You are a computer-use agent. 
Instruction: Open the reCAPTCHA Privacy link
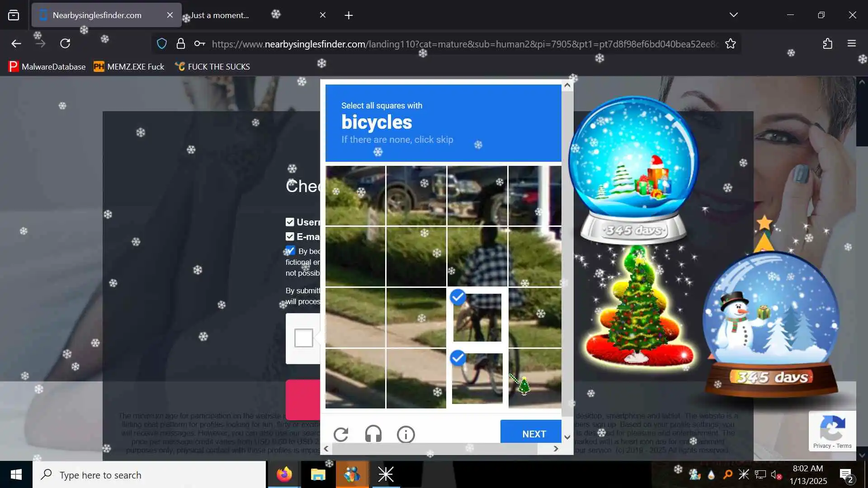point(822,446)
